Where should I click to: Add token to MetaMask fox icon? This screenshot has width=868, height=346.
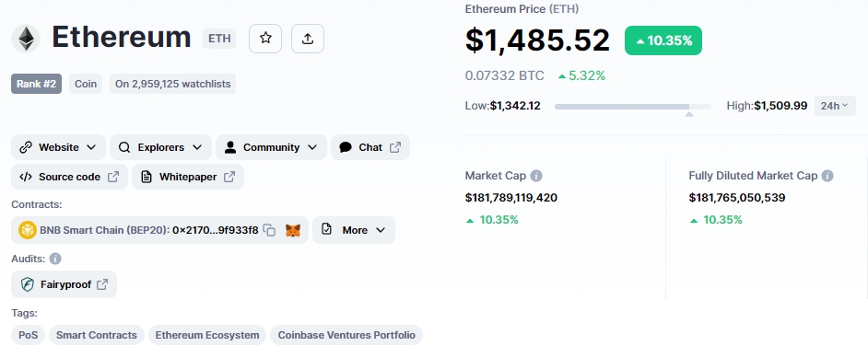click(293, 230)
